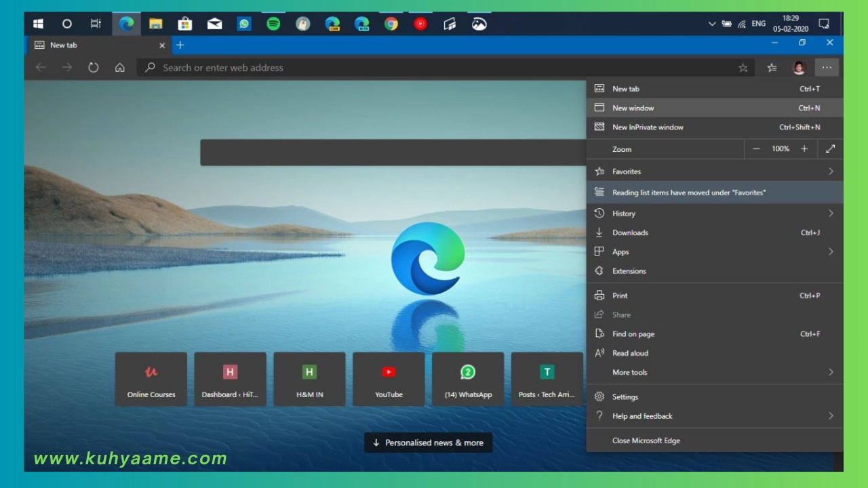Open the Posts ‹ Tech Arri... quick link tile
Image resolution: width=868 pixels, height=488 pixels.
point(547,379)
